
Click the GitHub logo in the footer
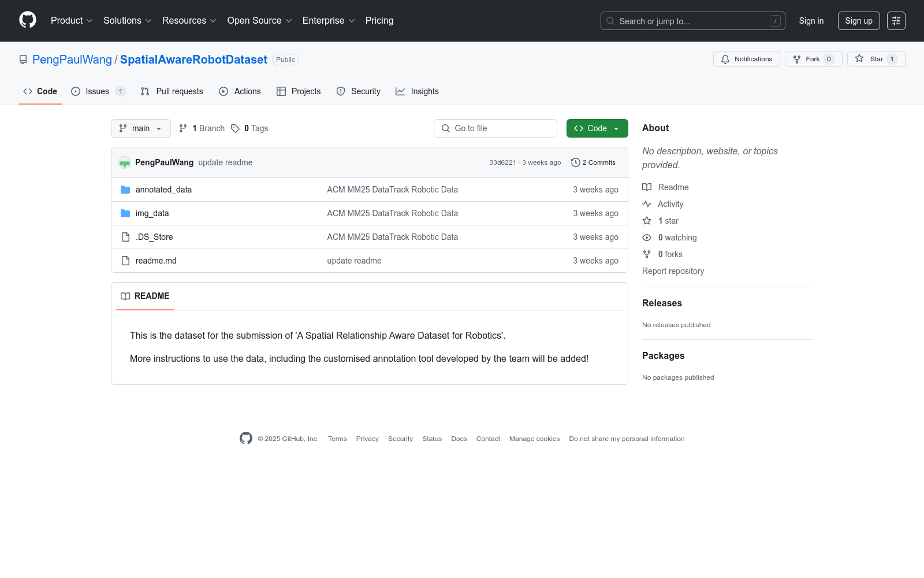246,439
